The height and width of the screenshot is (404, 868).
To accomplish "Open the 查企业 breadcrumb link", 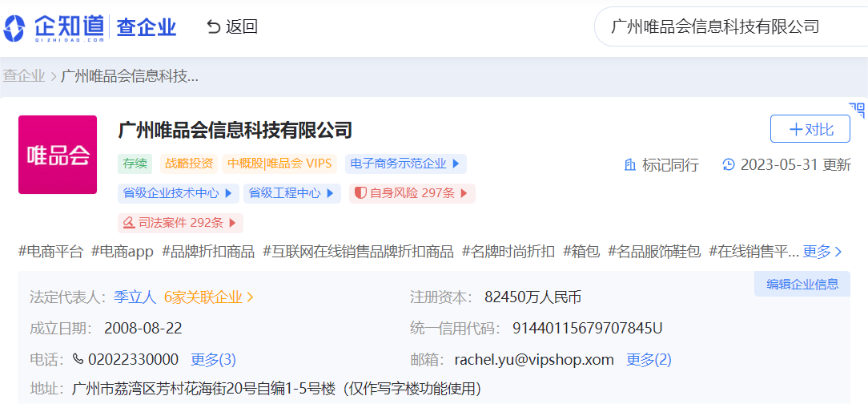I will click(24, 76).
